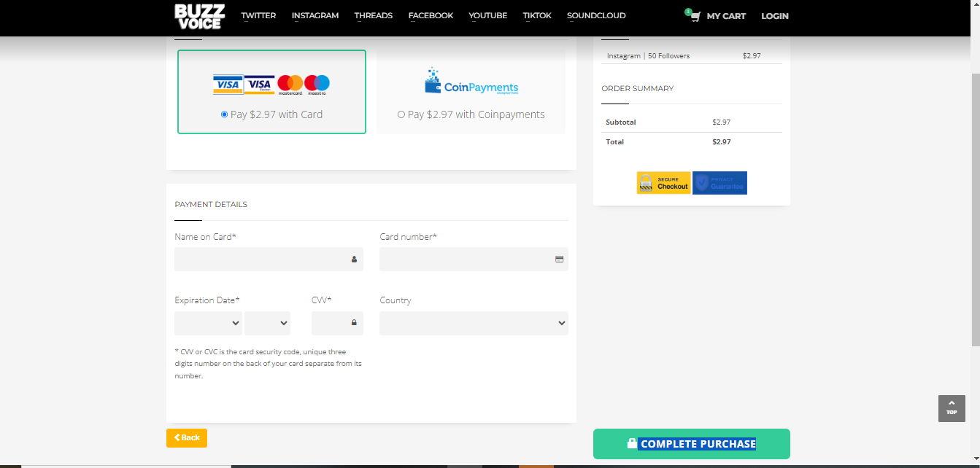Open the Threads menu
This screenshot has width=980, height=468.
pos(374,16)
